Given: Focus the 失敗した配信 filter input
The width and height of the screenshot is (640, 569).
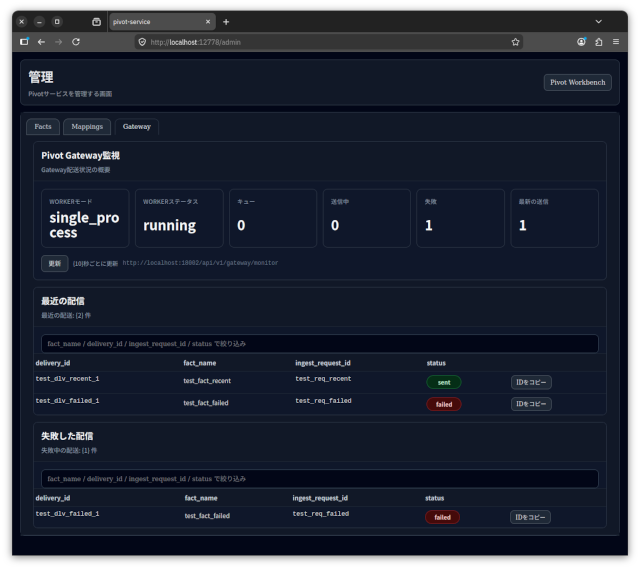Looking at the screenshot, I should click(x=320, y=479).
